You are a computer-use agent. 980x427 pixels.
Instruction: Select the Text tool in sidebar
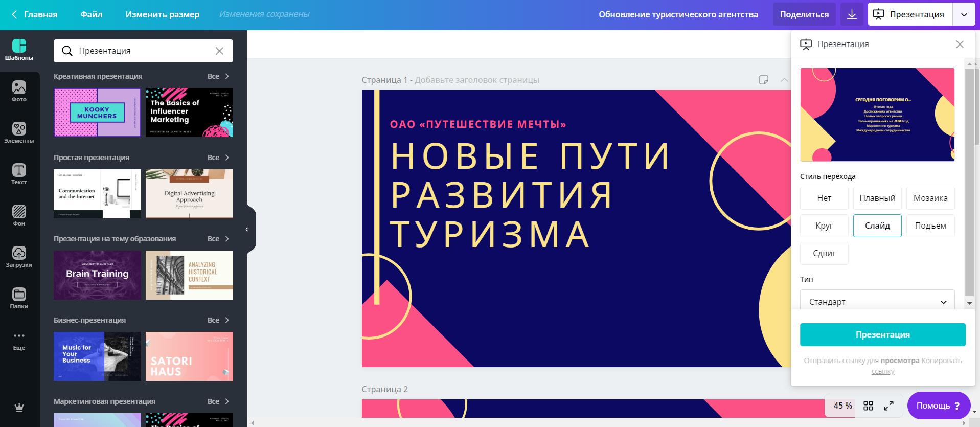pyautogui.click(x=19, y=174)
